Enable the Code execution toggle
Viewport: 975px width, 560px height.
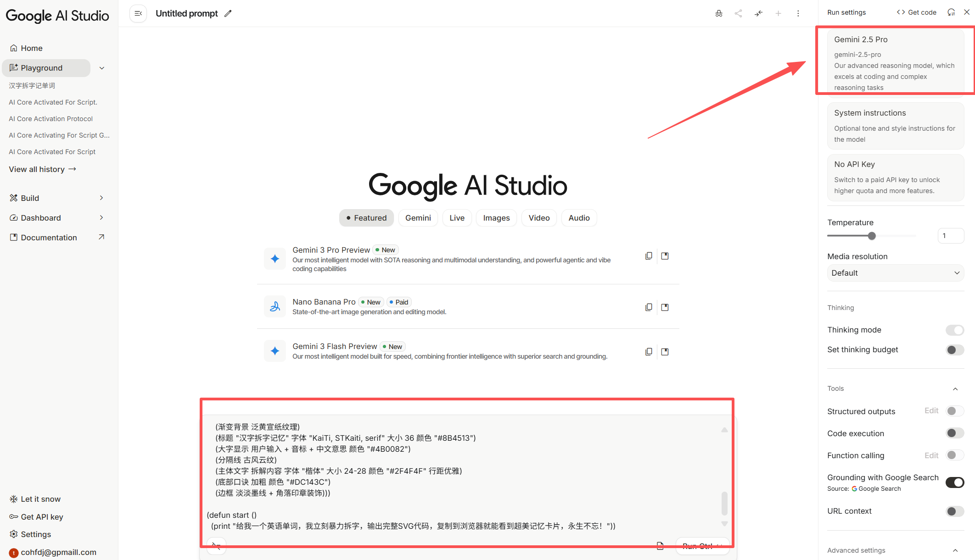954,433
